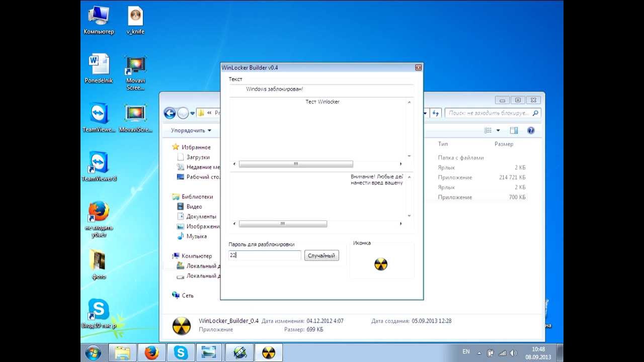Open Видео library in sidebar
The width and height of the screenshot is (644, 362).
(190, 207)
